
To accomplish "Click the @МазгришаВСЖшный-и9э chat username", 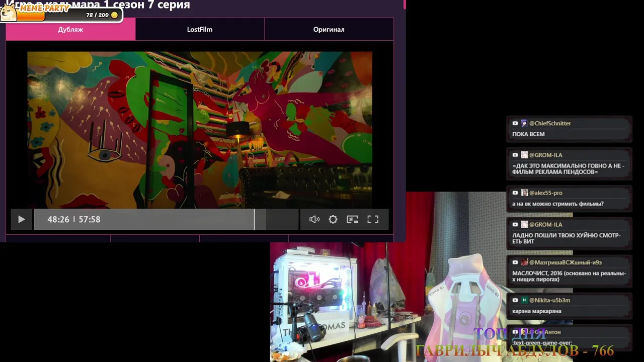I will click(565, 262).
